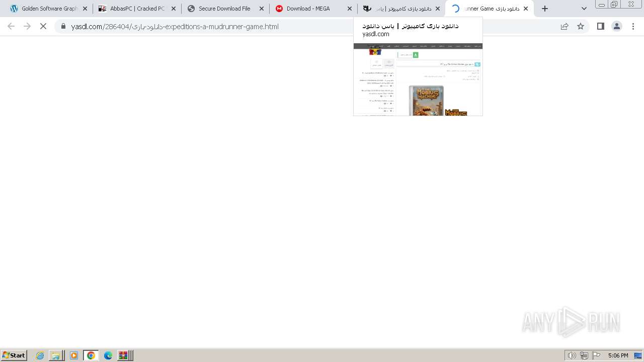Stop loading the page
644x362 pixels.
tap(43, 26)
